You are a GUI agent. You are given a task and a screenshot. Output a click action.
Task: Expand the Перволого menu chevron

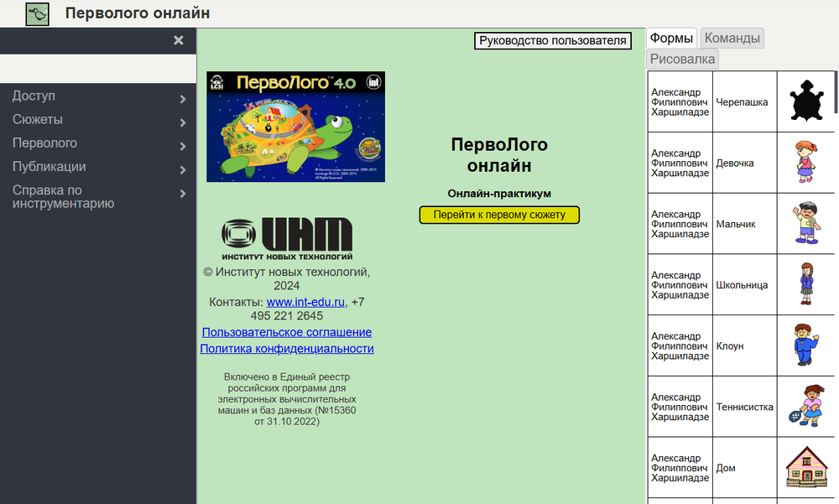tap(182, 146)
